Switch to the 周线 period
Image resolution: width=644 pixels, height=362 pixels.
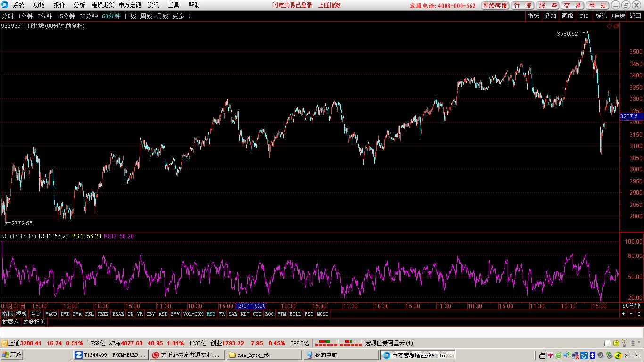pos(147,16)
